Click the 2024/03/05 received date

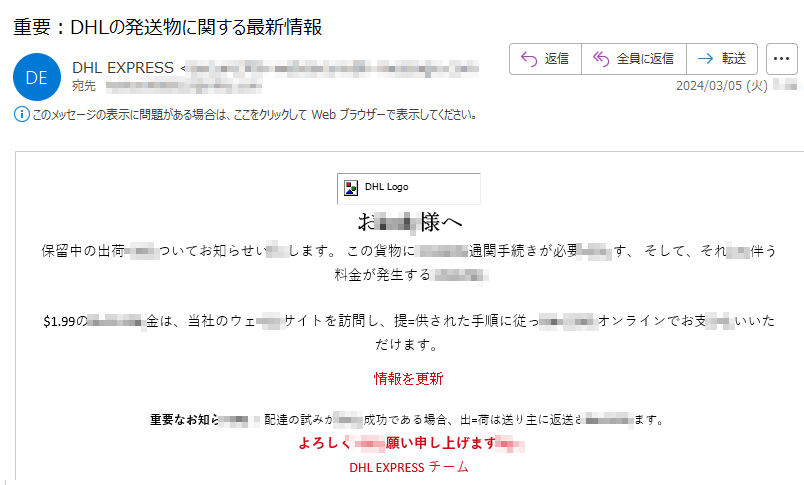(x=721, y=86)
